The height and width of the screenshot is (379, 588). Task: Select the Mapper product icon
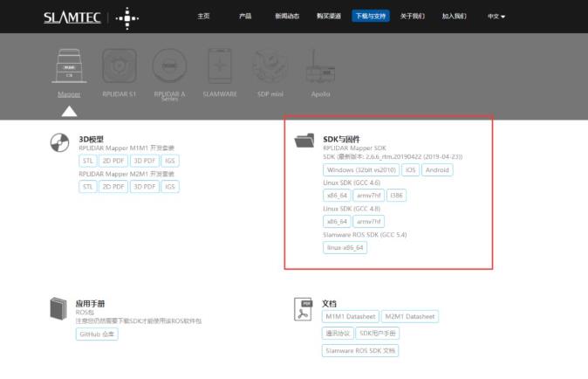[x=70, y=68]
